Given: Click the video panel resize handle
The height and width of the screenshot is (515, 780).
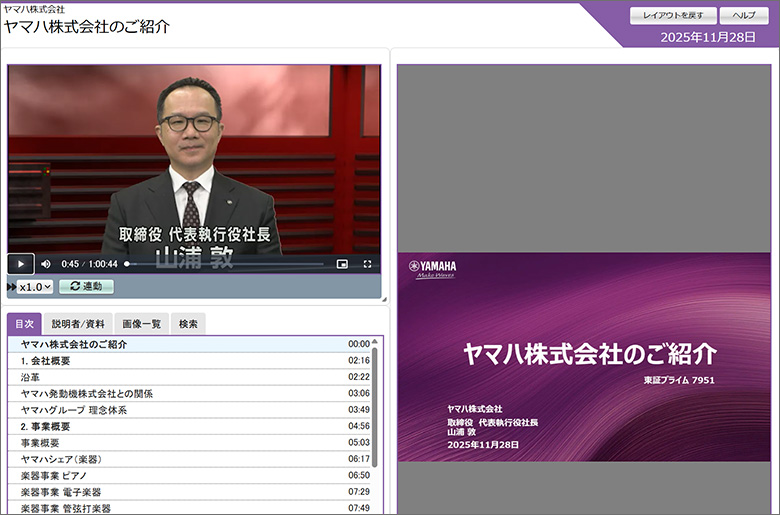Looking at the screenshot, I should (384, 300).
